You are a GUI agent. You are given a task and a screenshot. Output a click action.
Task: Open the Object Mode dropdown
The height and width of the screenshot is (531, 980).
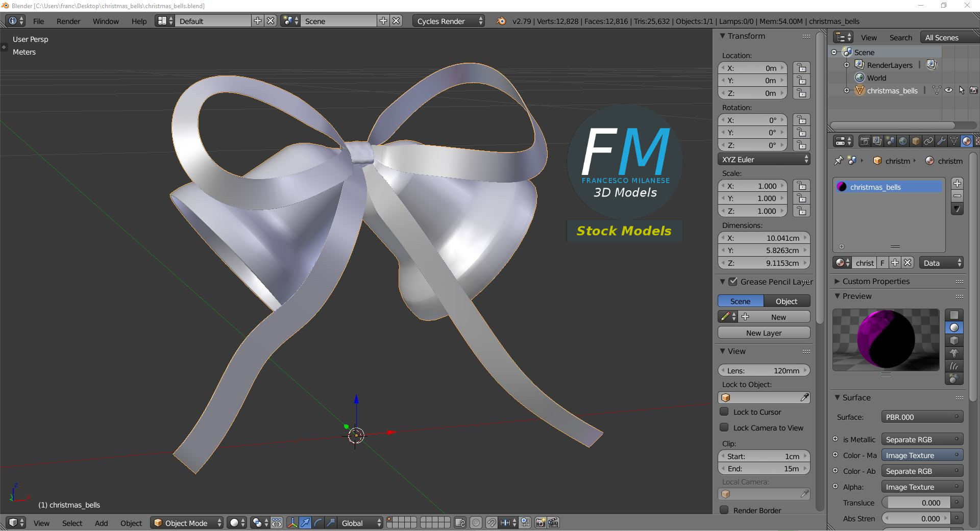click(x=187, y=523)
